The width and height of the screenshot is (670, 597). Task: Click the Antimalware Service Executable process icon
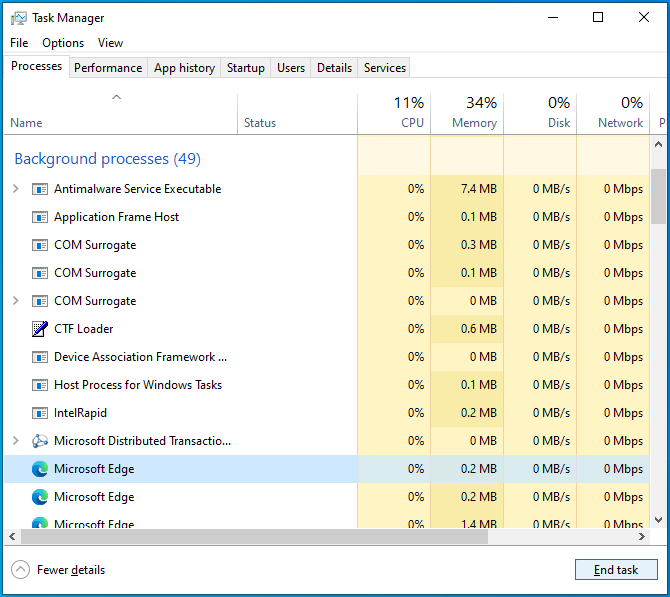tap(40, 189)
